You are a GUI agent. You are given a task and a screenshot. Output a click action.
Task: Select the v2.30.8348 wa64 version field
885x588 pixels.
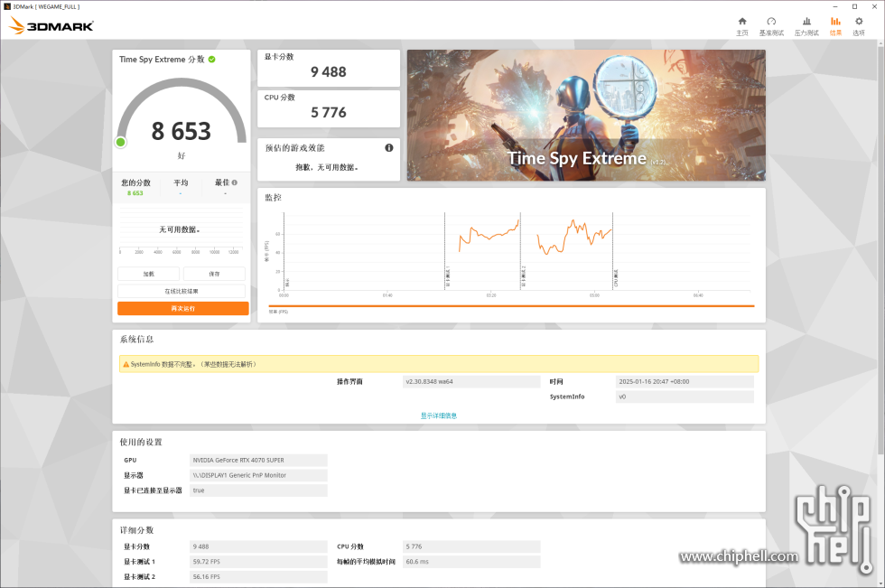coord(471,381)
